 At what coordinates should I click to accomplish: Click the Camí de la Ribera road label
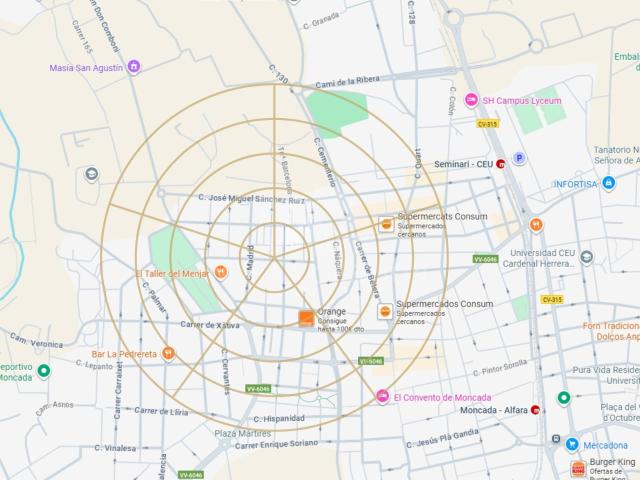coord(347,82)
